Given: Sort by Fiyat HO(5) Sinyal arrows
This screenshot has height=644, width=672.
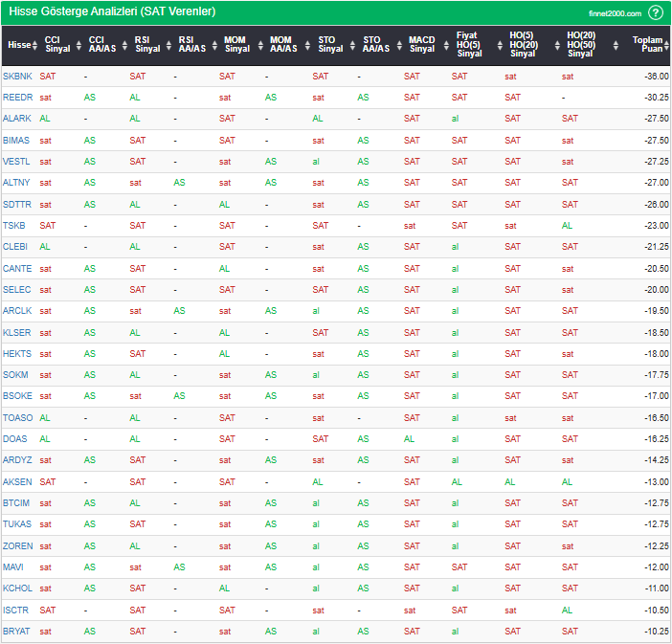Looking at the screenshot, I should [500, 45].
